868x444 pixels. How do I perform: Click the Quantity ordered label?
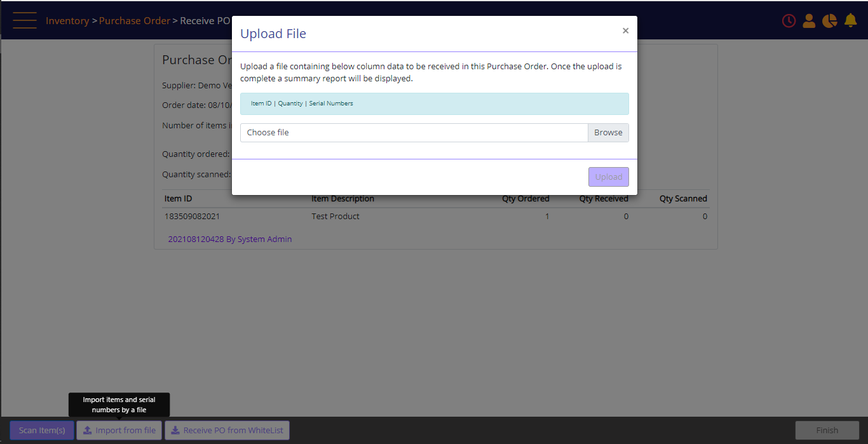[x=196, y=154]
